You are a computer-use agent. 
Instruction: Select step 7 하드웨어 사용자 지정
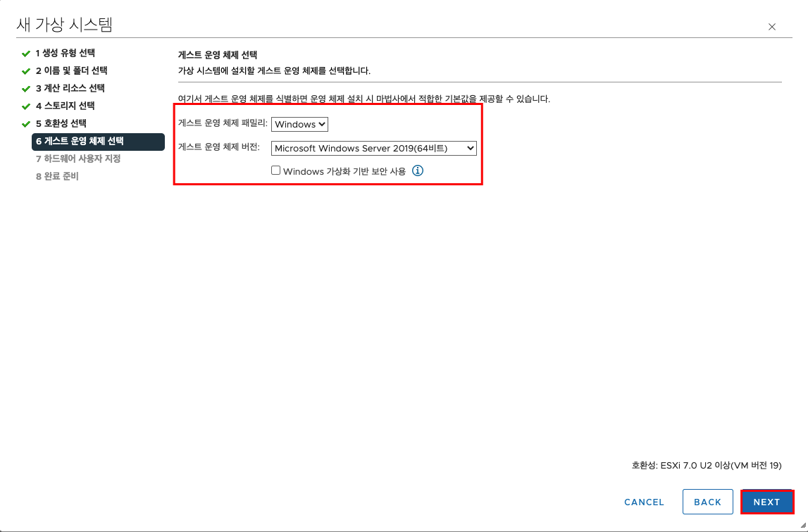point(78,159)
